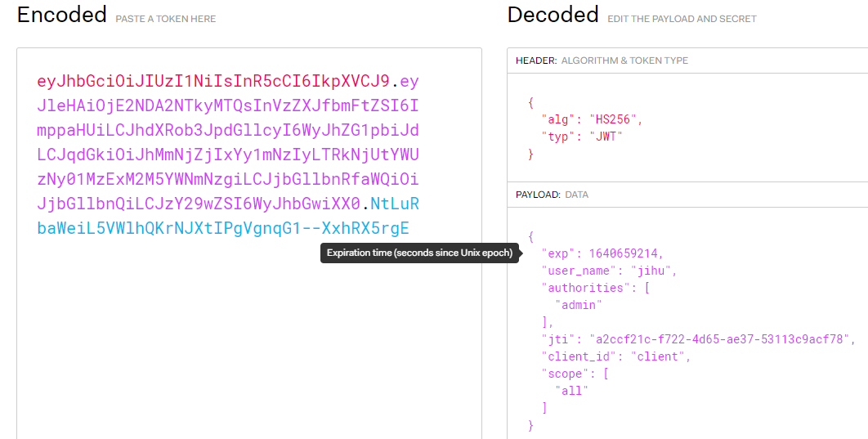Click the "user_name": "jihu" line
The image size is (868, 439).
pyautogui.click(x=609, y=270)
